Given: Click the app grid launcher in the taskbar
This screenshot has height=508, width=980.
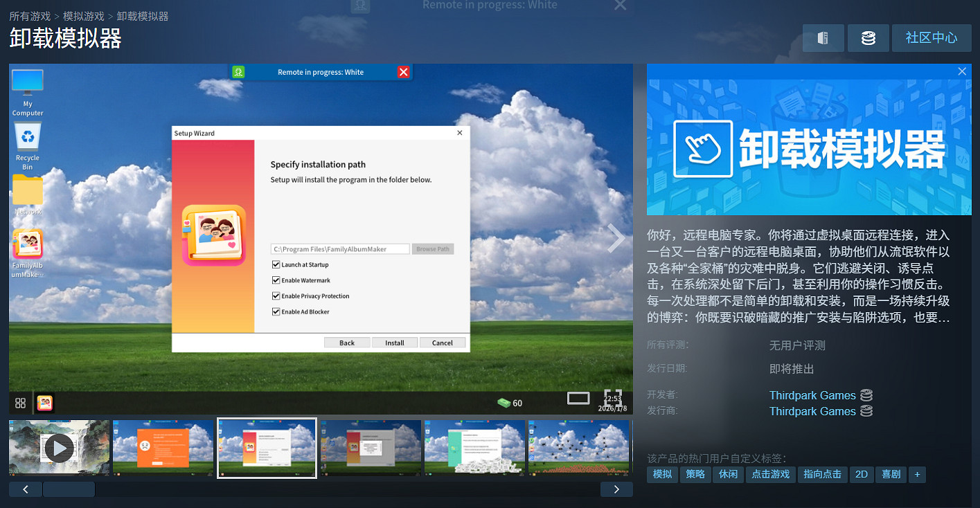Looking at the screenshot, I should point(20,403).
